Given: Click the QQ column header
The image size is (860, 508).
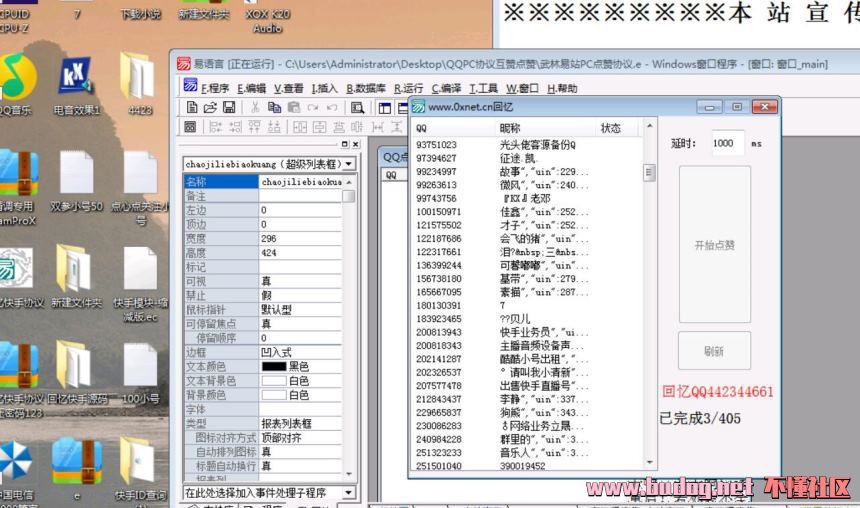Looking at the screenshot, I should point(453,128).
